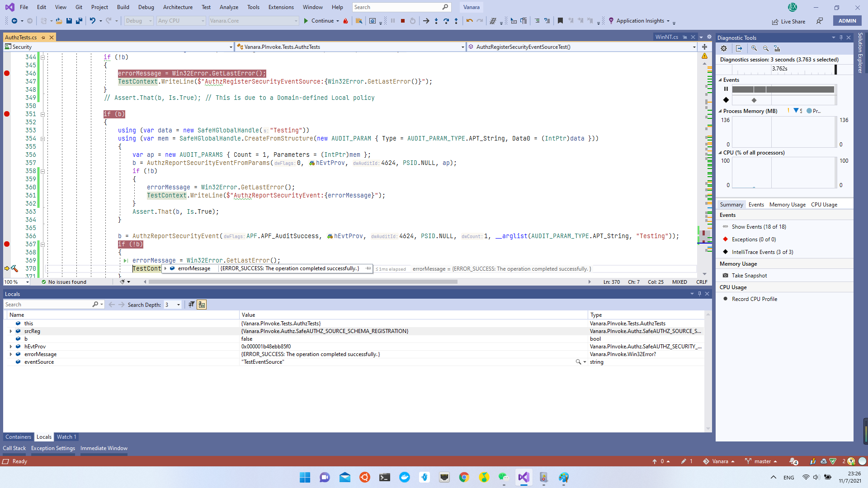Click the split editor icon above the scrollbar
The width and height of the screenshot is (868, 488).
click(x=704, y=47)
